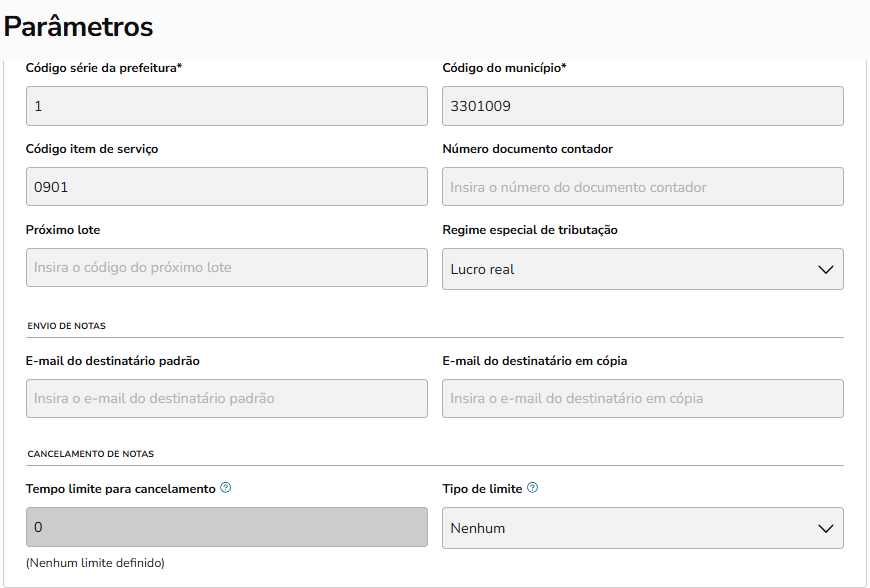
Task: Click the ENVIO DE NOTAS section header
Action: (66, 326)
